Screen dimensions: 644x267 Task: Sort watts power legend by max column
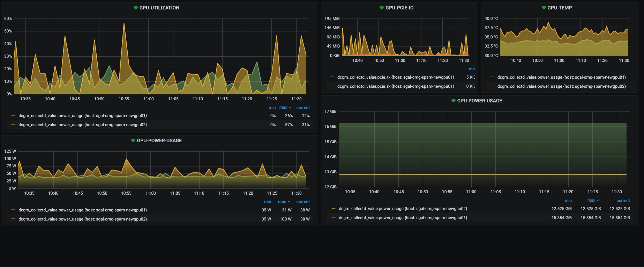point(284,202)
